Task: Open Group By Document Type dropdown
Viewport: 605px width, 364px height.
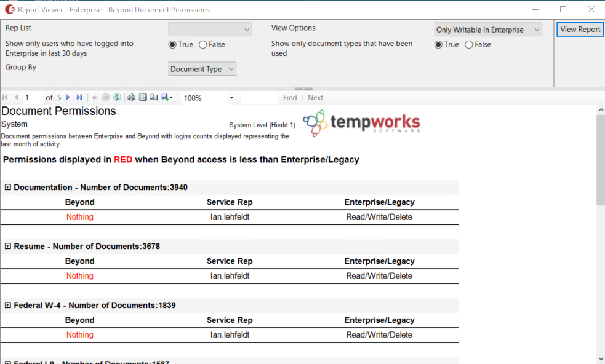Action: point(202,69)
